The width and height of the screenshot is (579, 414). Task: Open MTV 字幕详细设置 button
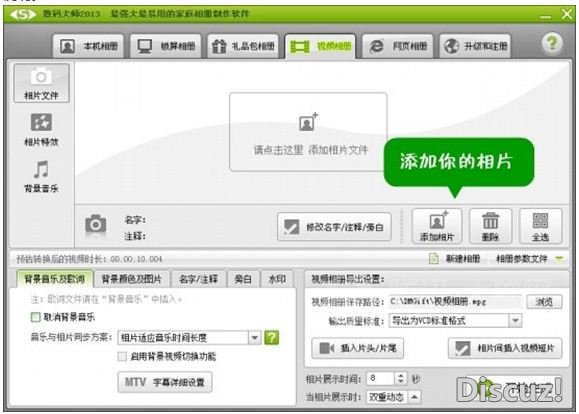(x=165, y=382)
